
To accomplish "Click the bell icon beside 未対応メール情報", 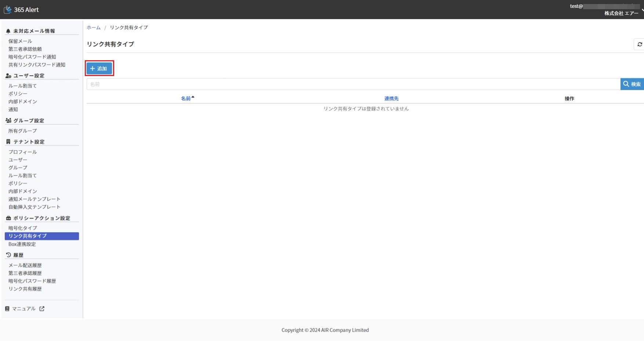I will pyautogui.click(x=8, y=31).
